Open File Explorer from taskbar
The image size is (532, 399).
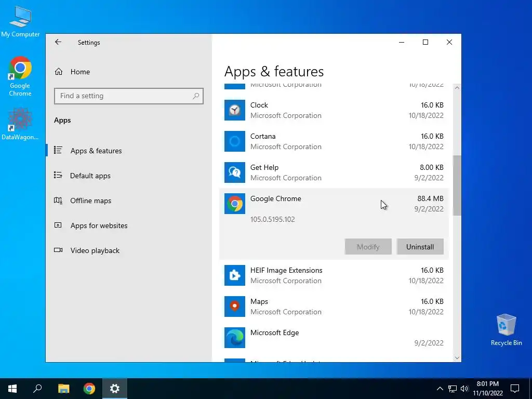coord(63,389)
